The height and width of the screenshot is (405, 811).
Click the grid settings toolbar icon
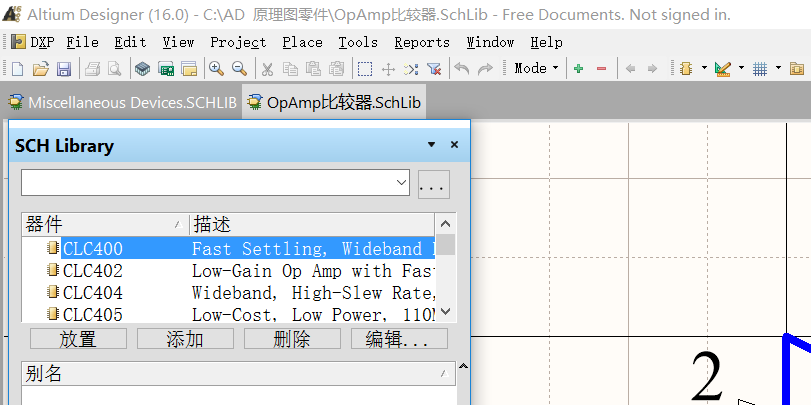pos(760,69)
